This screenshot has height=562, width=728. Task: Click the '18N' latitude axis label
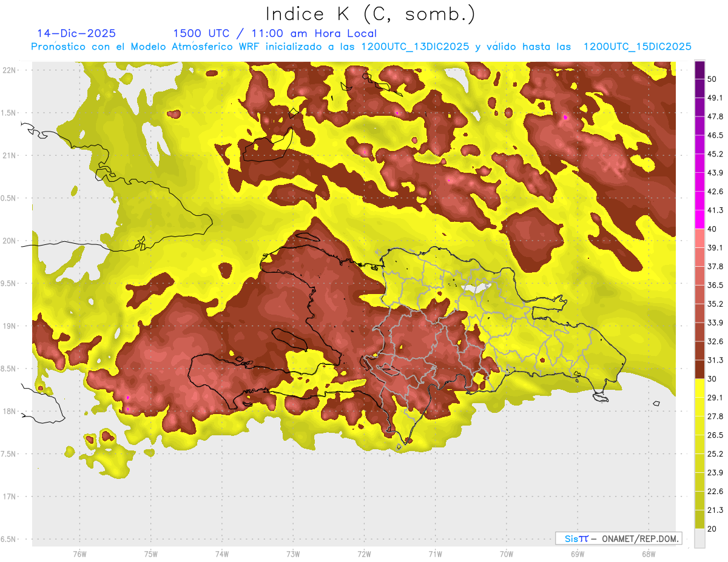[x=8, y=412]
